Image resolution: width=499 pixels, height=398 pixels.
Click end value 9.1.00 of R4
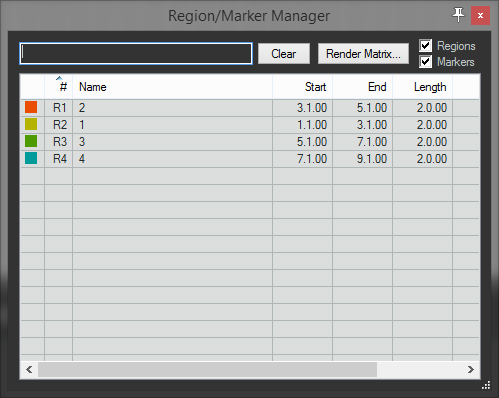pyautogui.click(x=372, y=159)
